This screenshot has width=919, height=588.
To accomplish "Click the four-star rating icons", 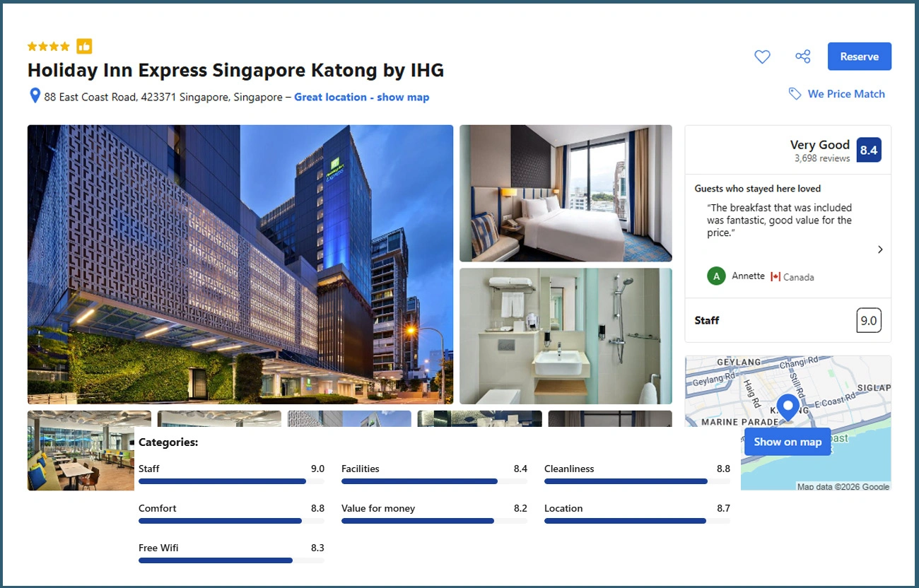I will [x=48, y=47].
